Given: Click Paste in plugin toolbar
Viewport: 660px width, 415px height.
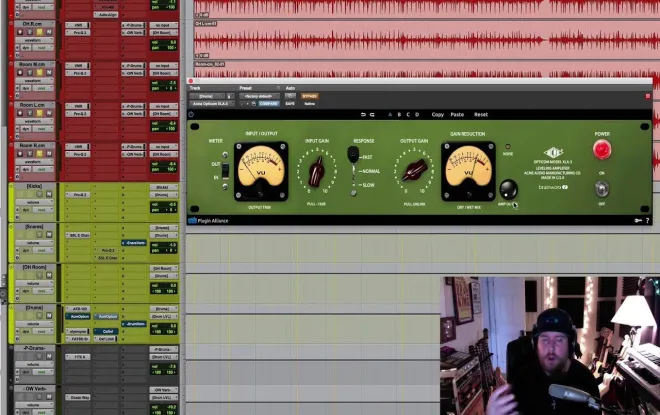Looking at the screenshot, I should 457,114.
